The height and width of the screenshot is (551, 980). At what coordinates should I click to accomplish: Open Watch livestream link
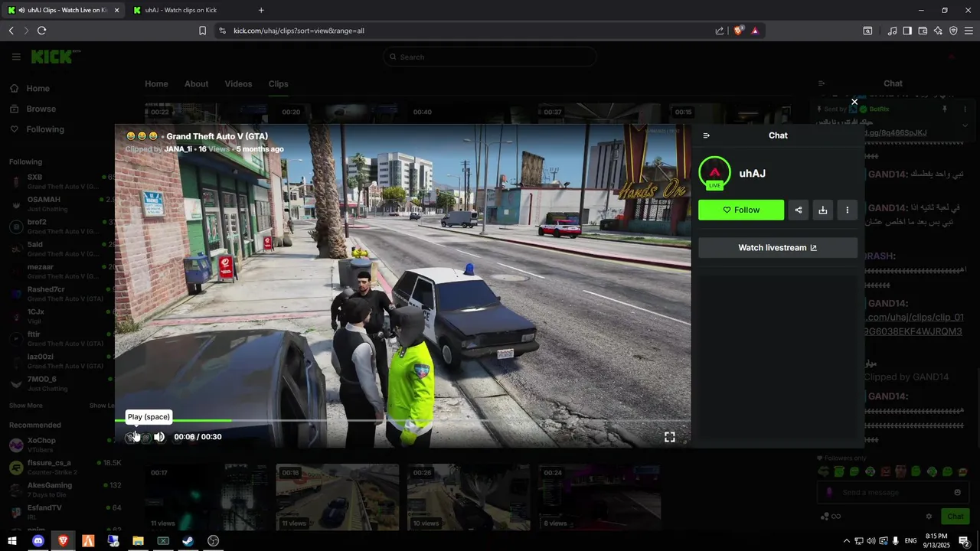click(x=778, y=248)
